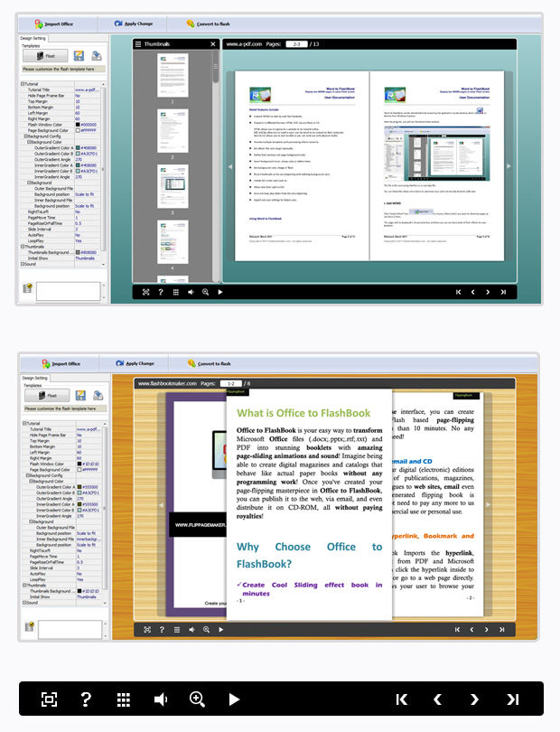Click previous-page chevron on enlarged bottom toolbar
560x732 pixels.
pyautogui.click(x=437, y=699)
